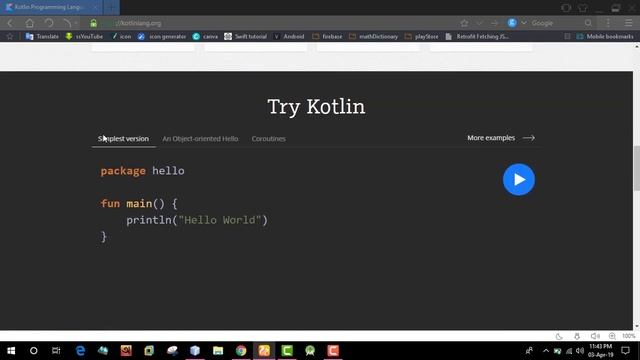Run the Kotlin code with blue play button

point(519,180)
